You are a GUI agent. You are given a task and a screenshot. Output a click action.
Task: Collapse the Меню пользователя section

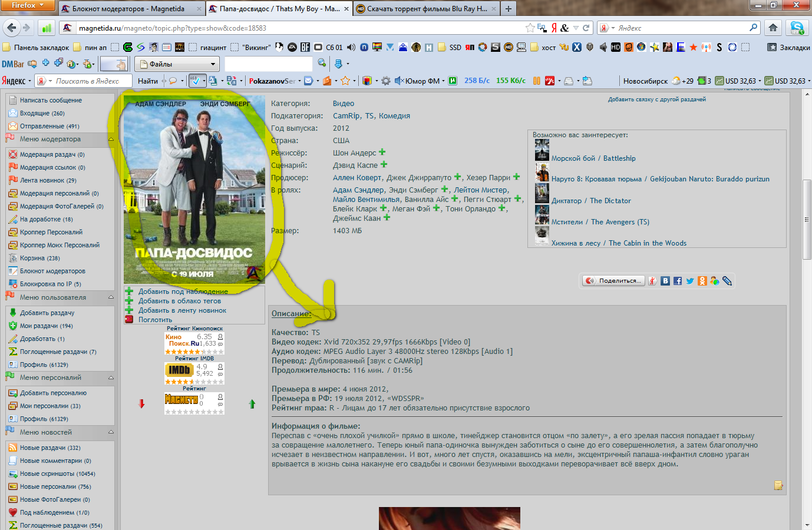111,297
